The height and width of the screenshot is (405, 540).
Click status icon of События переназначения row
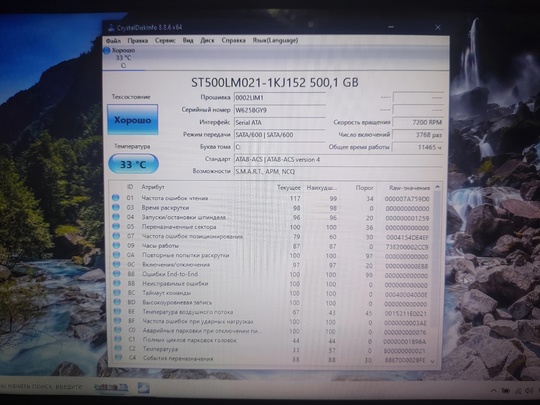118,357
